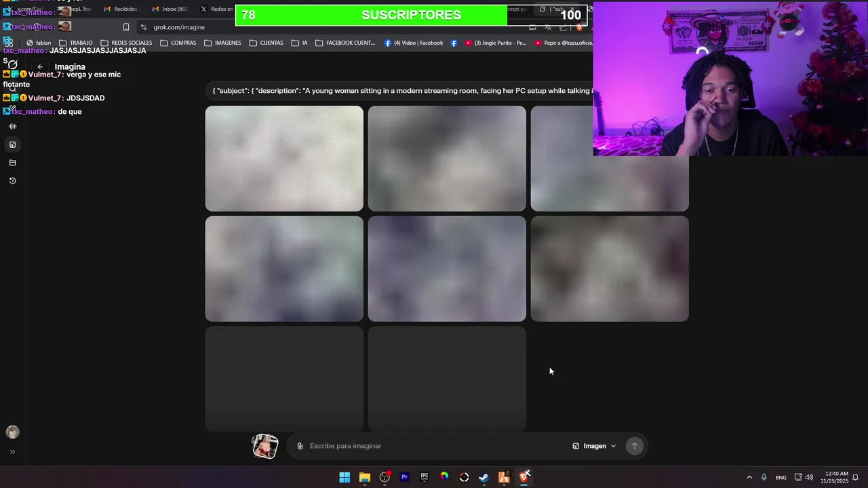
Task: Expand the sidebar with the double chevron
Action: [12, 452]
